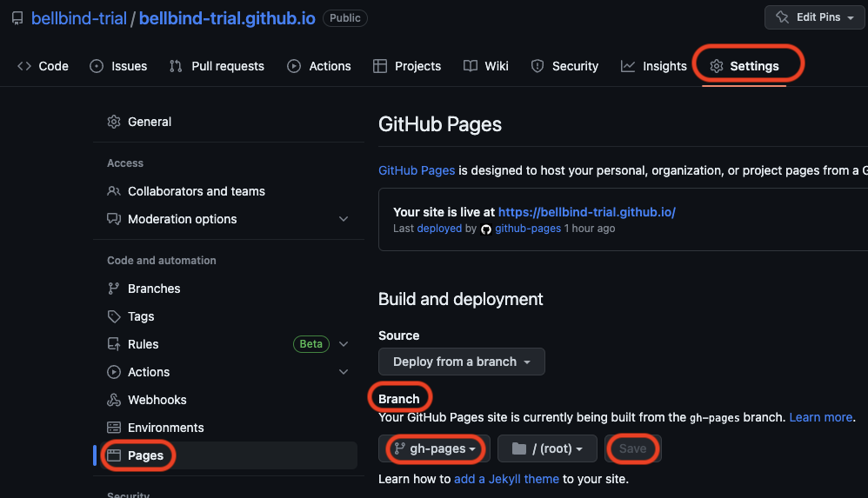Open bellbind-trial.github.io repository link

pyautogui.click(x=227, y=18)
